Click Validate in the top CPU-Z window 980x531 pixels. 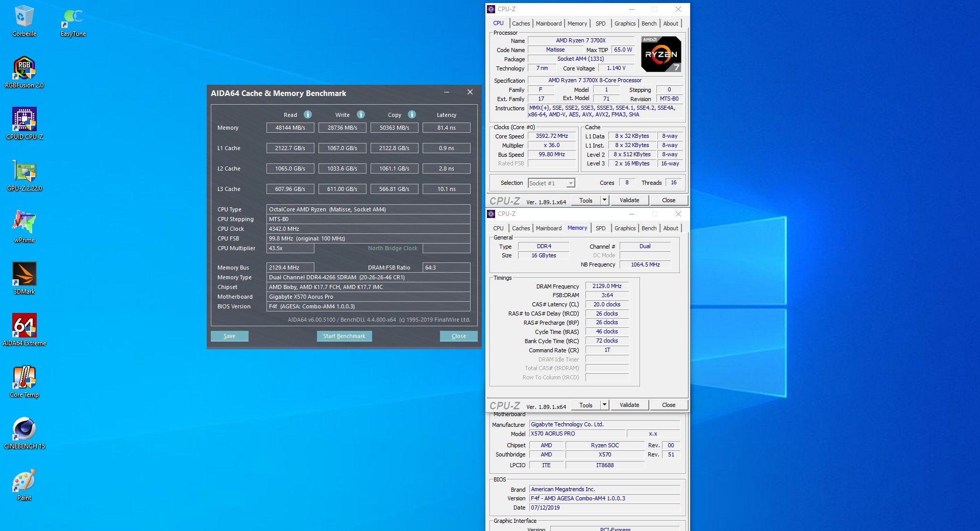(x=629, y=200)
